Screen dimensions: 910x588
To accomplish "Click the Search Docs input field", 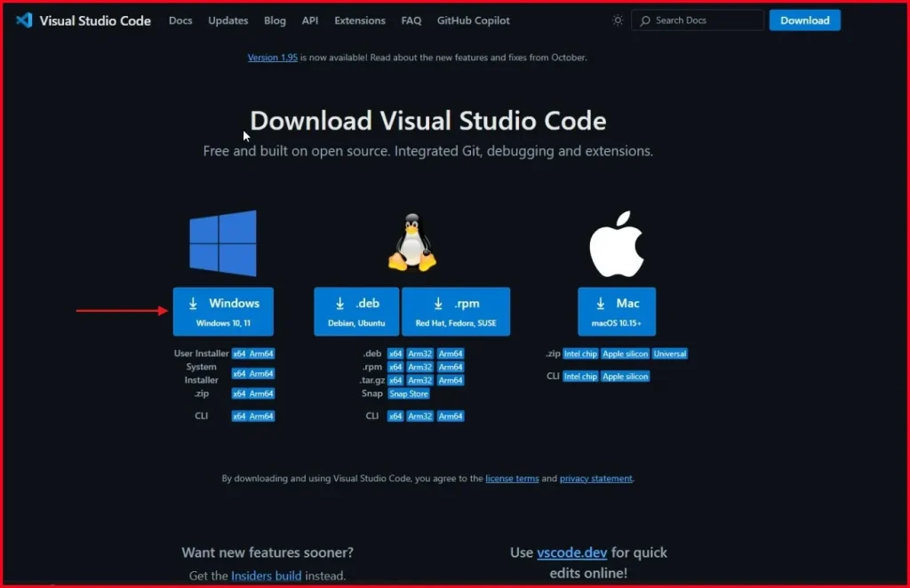I will click(x=697, y=20).
